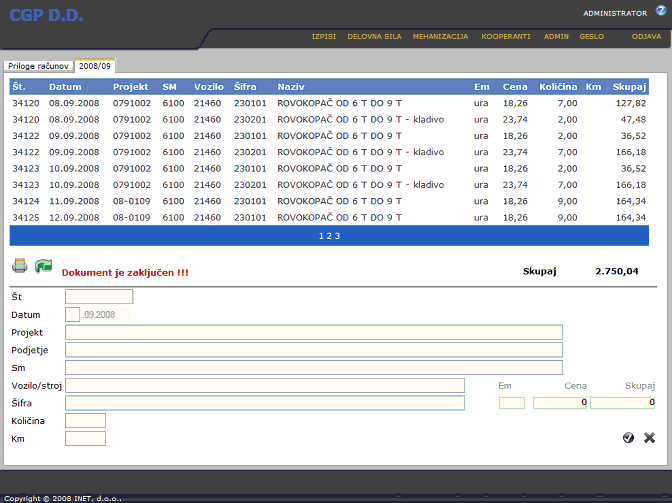Go to page 2 in pager
The image size is (672, 503).
point(329,236)
